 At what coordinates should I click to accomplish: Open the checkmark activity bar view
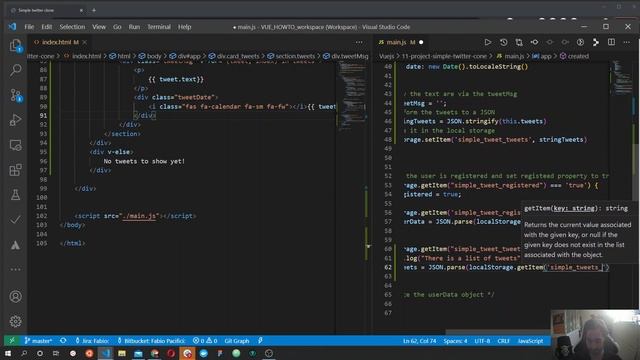pos(16,220)
